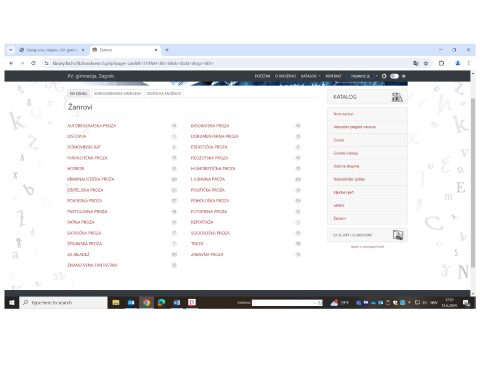Image resolution: width=480 pixels, height=385 pixels.
Task: Open the ZNANSTVENA FANTASTIKA genre link
Action: [92, 265]
